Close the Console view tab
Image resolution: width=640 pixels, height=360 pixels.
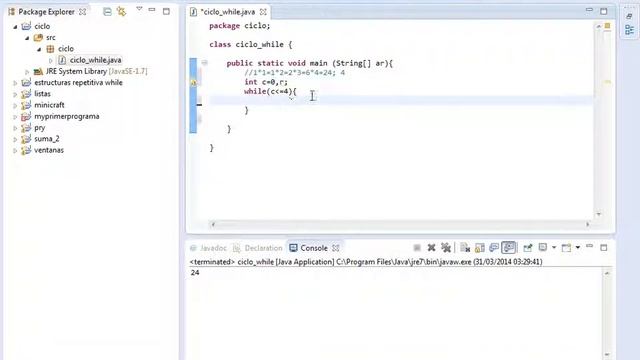(336, 248)
